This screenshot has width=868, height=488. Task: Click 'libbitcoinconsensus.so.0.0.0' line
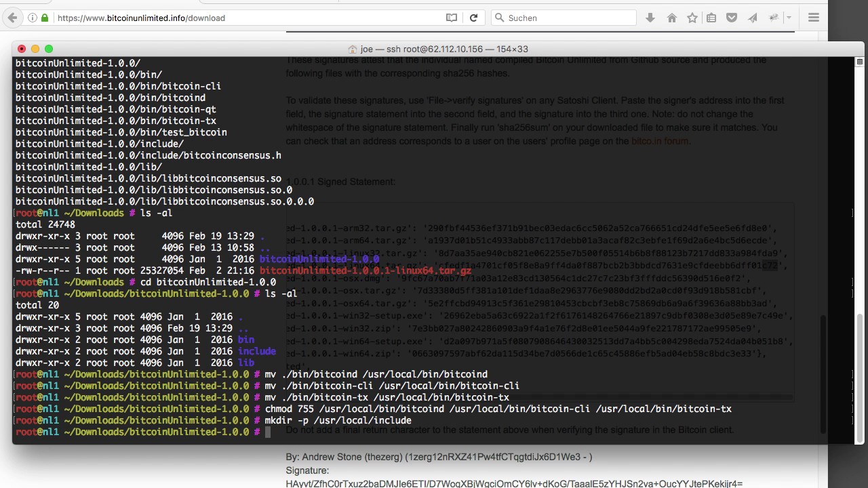tap(165, 202)
